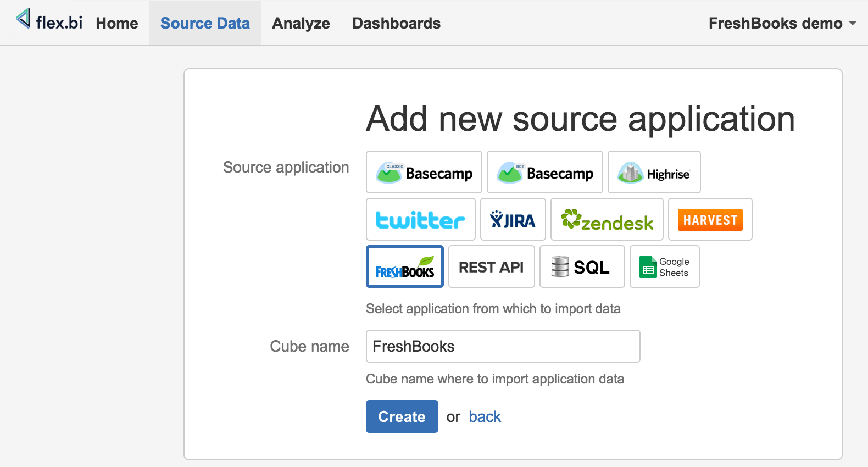
Task: Click into the Cube name field
Action: (503, 346)
